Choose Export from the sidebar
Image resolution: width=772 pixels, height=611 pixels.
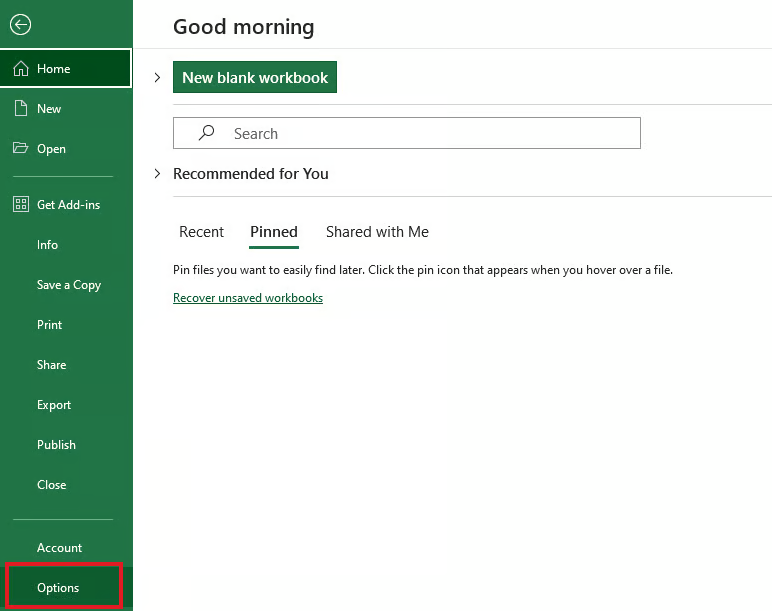coord(54,405)
